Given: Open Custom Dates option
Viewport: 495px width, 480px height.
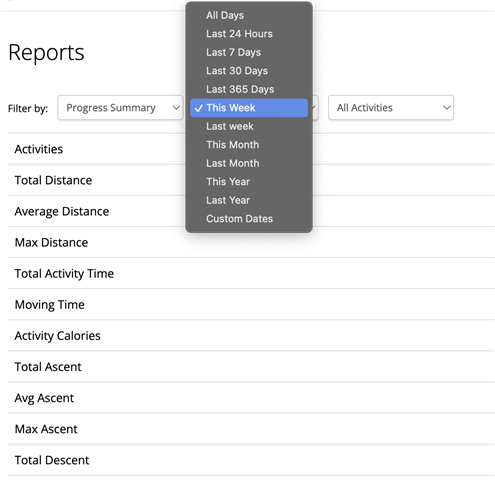Looking at the screenshot, I should (249, 219).
